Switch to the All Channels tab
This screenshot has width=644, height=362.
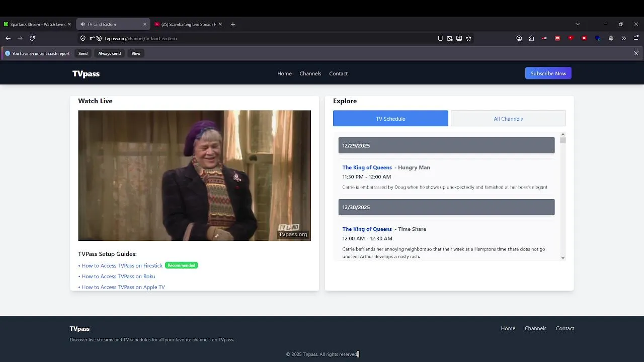(x=508, y=119)
